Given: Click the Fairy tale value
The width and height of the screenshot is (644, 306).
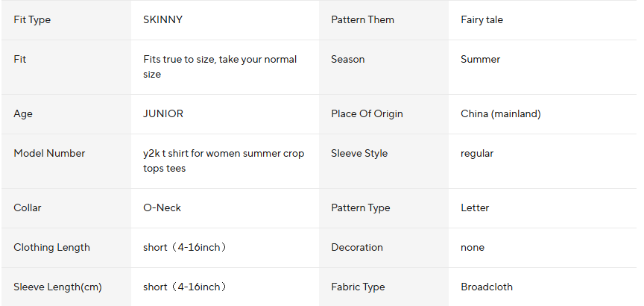Looking at the screenshot, I should (x=482, y=20).
